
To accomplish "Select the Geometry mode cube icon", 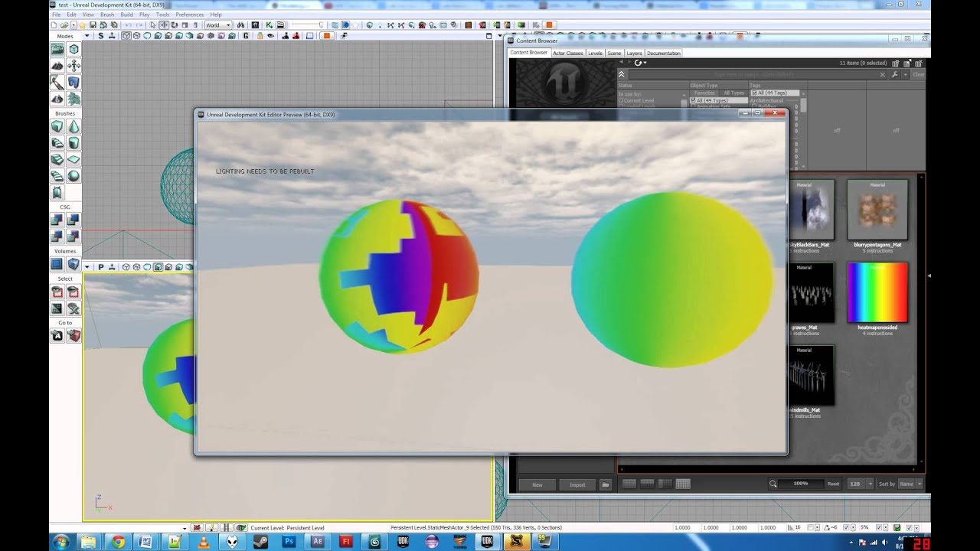I will [x=73, y=49].
